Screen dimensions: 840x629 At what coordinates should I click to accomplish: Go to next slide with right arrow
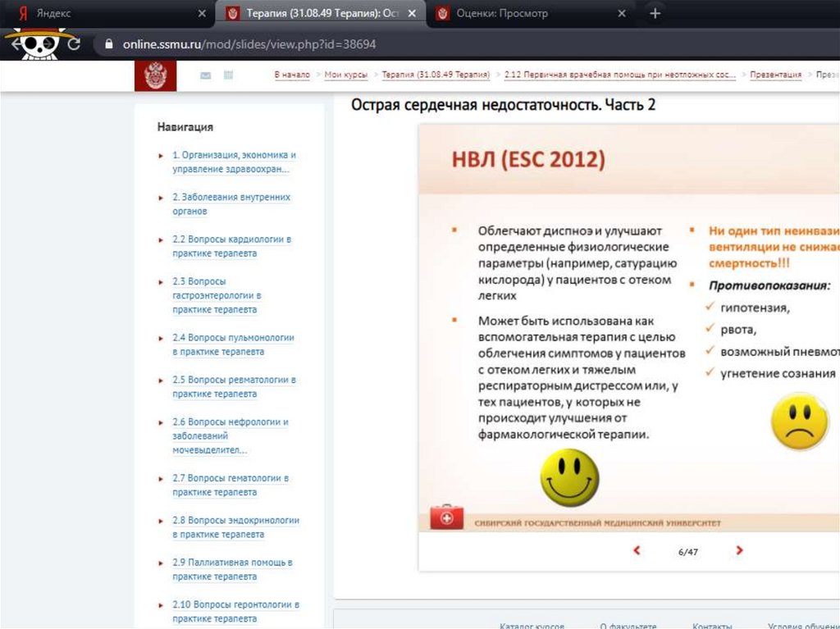tap(739, 550)
